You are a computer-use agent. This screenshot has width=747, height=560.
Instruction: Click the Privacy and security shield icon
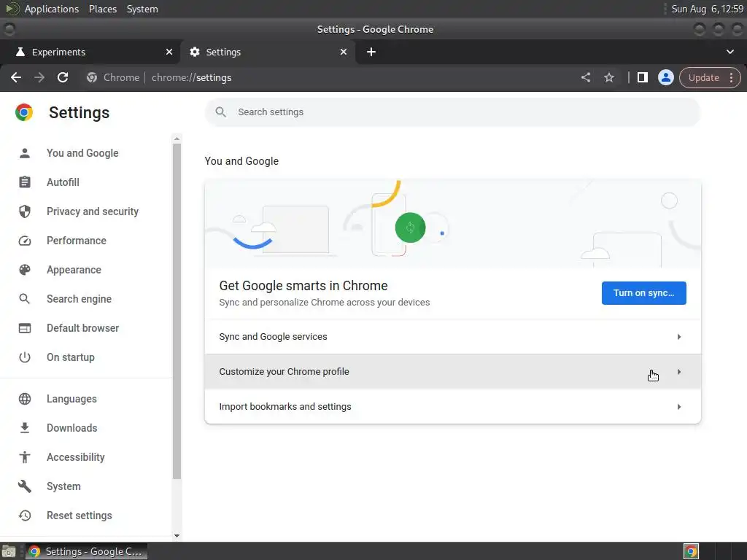point(25,211)
